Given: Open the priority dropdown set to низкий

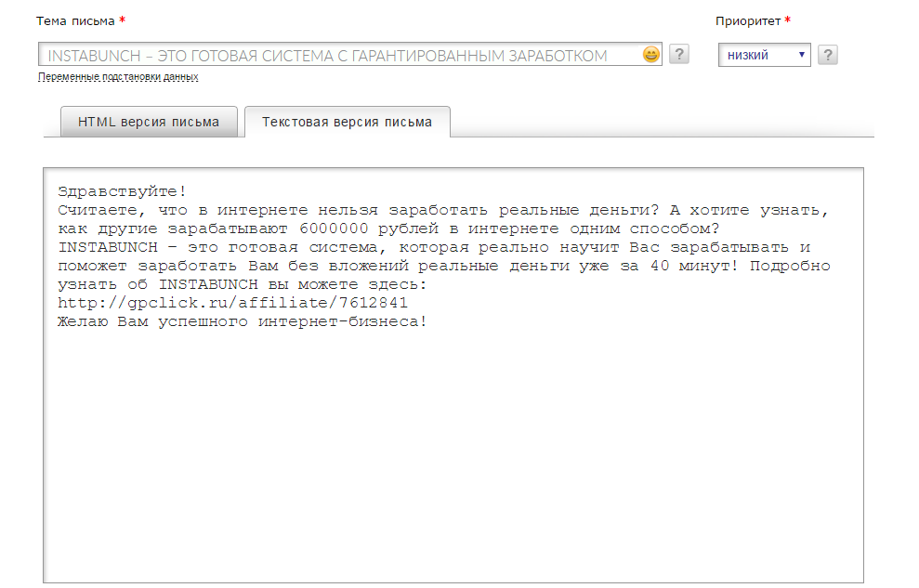Looking at the screenshot, I should coord(764,55).
